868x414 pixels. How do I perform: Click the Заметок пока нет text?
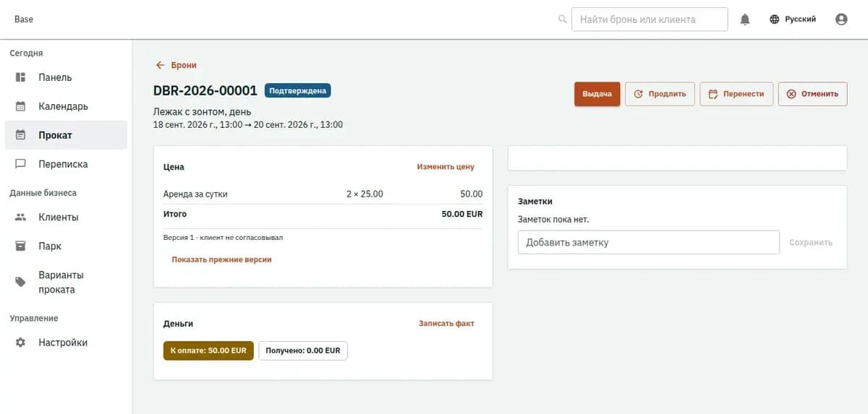tap(554, 219)
